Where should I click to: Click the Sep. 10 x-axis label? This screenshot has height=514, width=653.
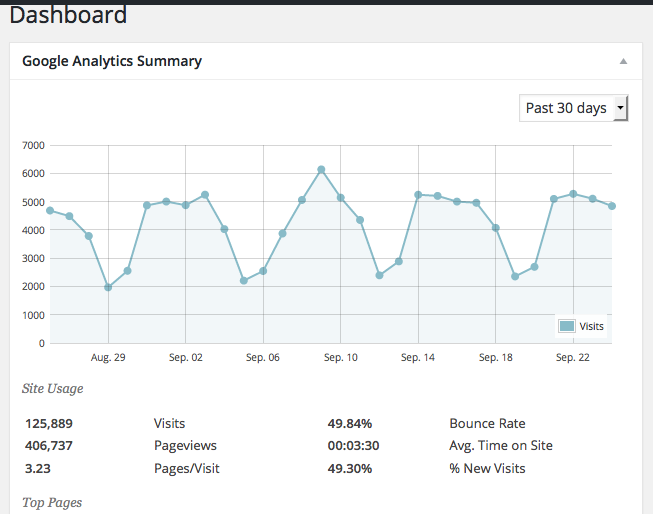[340, 357]
